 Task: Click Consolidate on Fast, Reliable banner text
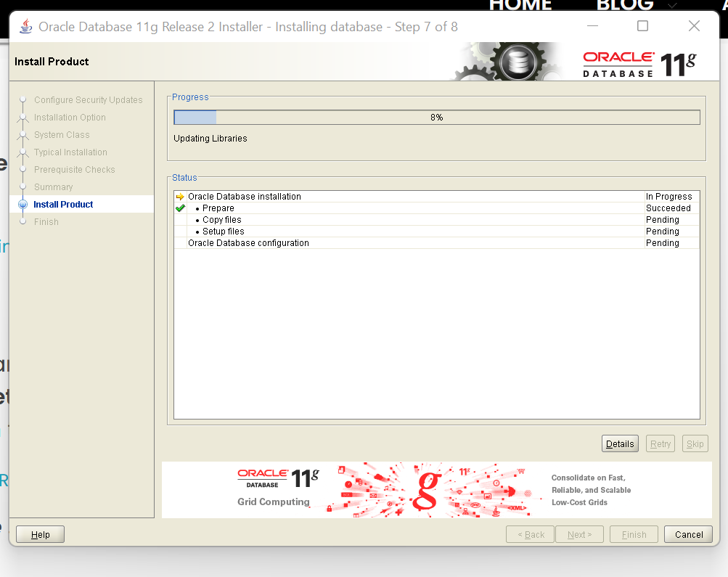click(x=591, y=490)
